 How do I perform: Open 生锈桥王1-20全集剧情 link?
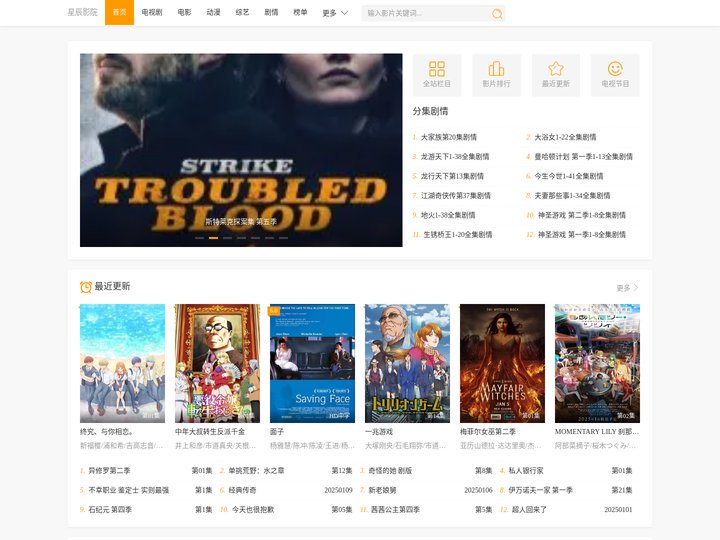(x=458, y=235)
